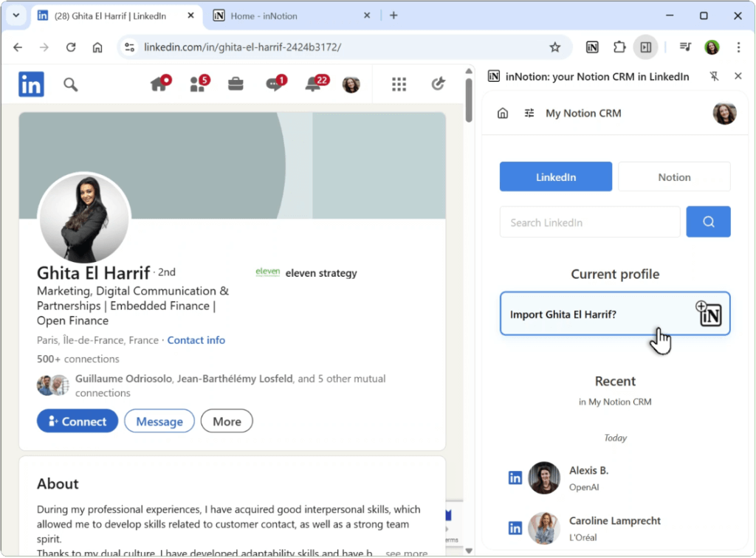The height and width of the screenshot is (558, 756).
Task: Open the inNotion user avatar
Action: click(724, 113)
